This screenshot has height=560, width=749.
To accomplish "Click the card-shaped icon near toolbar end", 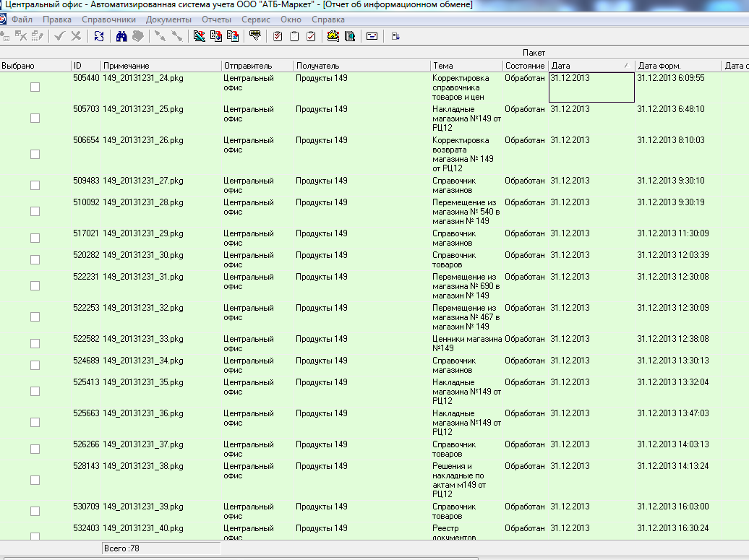I will (372, 35).
